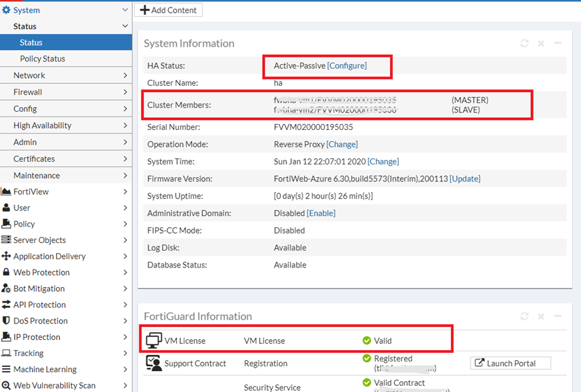The width and height of the screenshot is (581, 392).
Task: Click the Add Content button
Action: coord(168,9)
